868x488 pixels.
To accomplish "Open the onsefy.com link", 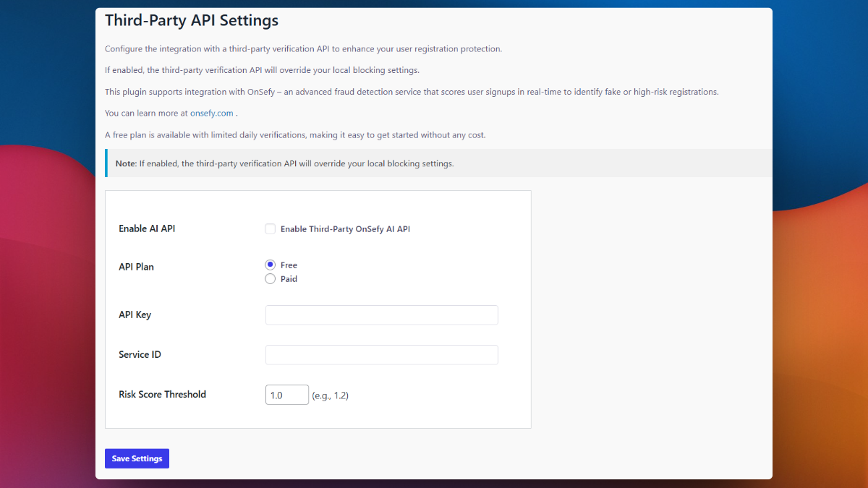I will point(213,113).
